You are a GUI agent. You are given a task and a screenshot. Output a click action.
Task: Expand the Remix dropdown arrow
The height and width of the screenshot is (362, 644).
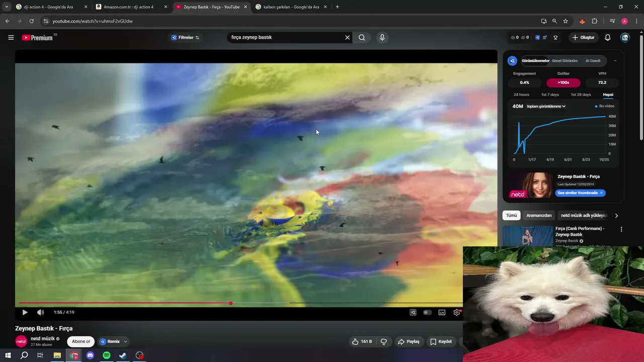(x=125, y=341)
